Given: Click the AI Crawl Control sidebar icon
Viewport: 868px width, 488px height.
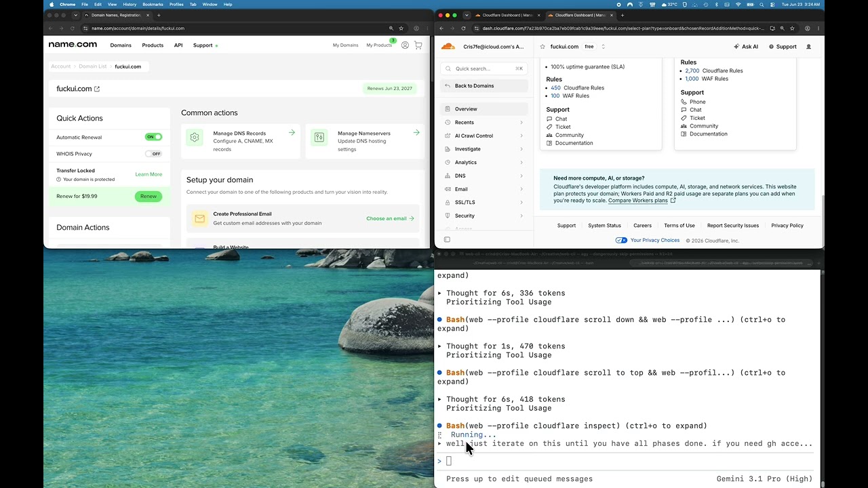Looking at the screenshot, I should [448, 136].
